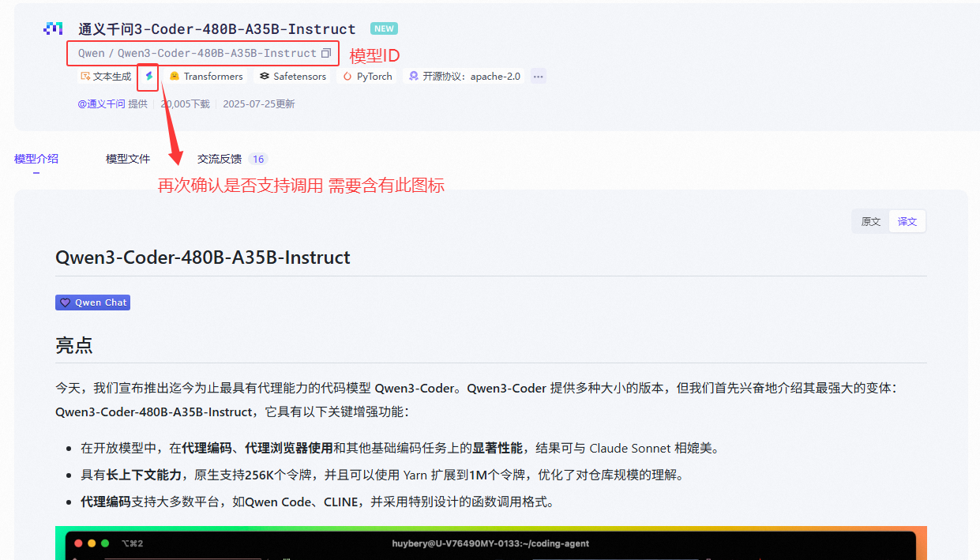Switch to the 模型文件 tab

(127, 158)
